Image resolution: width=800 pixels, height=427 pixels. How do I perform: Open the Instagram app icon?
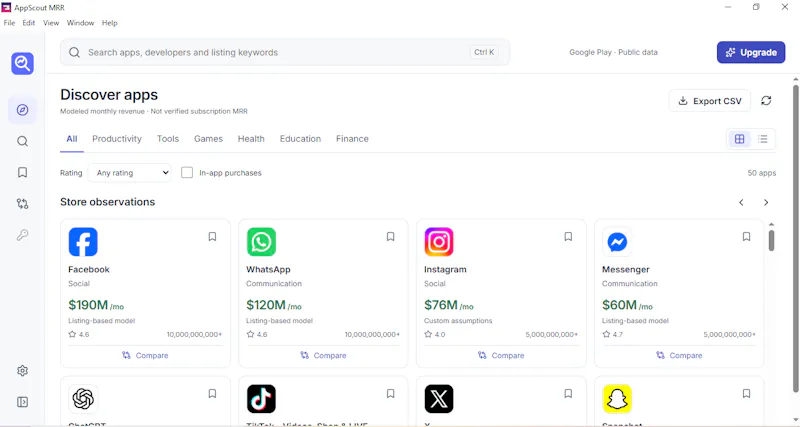point(439,242)
